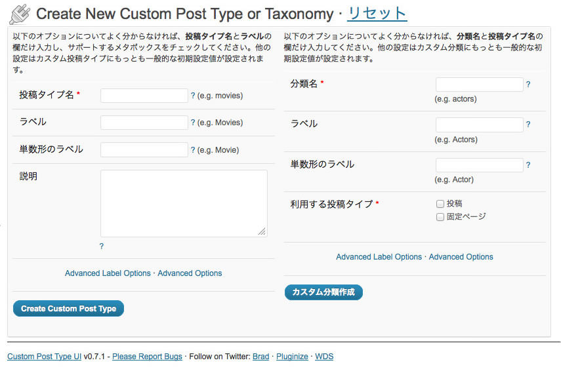Viewport: 561px width, 392px height.
Task: Click the リセット link in the heading
Action: pyautogui.click(x=377, y=14)
